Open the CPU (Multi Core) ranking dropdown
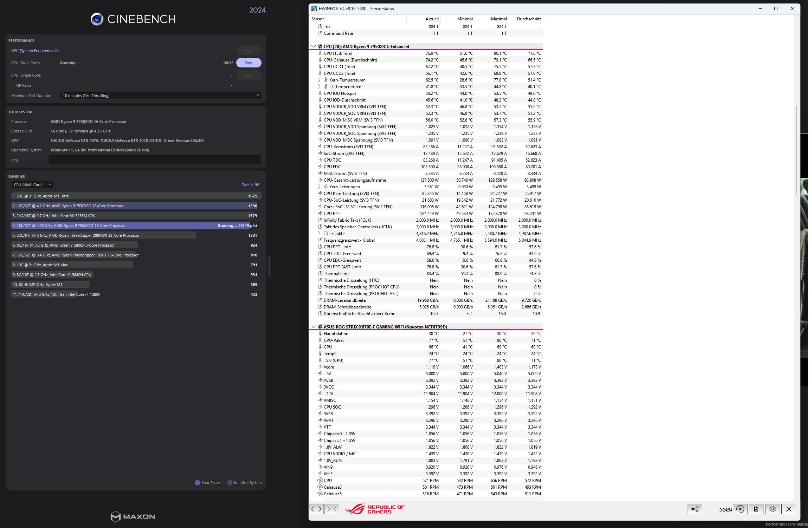This screenshot has width=812, height=528. click(x=32, y=185)
